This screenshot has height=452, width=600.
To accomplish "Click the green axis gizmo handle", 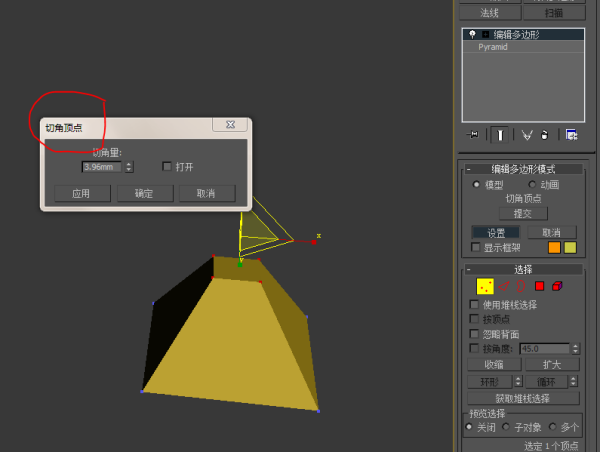I will [x=240, y=265].
